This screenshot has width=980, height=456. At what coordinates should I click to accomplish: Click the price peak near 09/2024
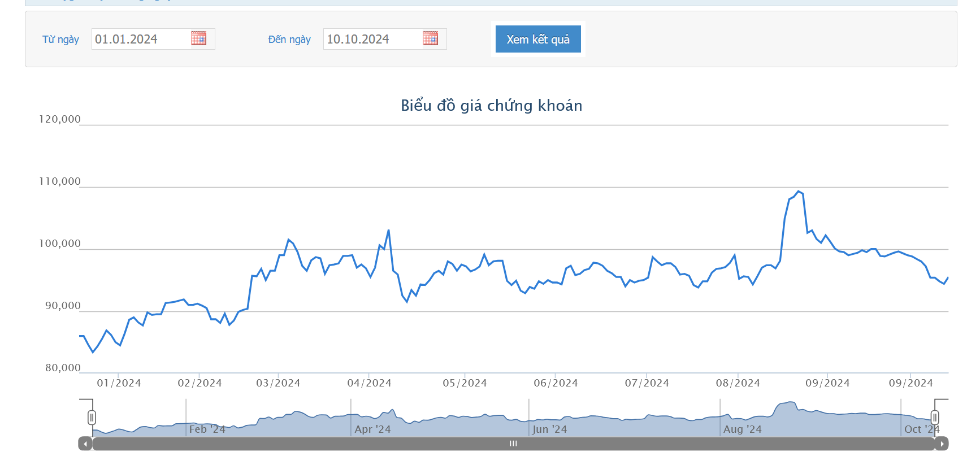[x=799, y=192]
